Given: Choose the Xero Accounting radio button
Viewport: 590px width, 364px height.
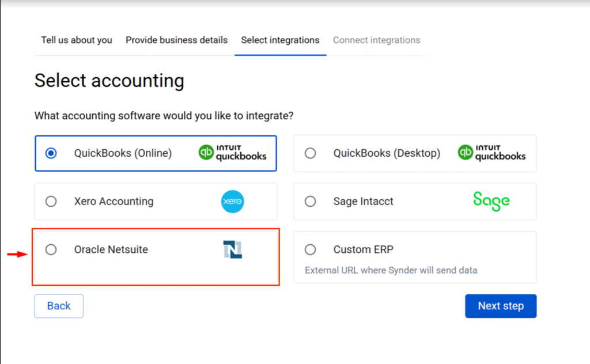Looking at the screenshot, I should pyautogui.click(x=51, y=202).
